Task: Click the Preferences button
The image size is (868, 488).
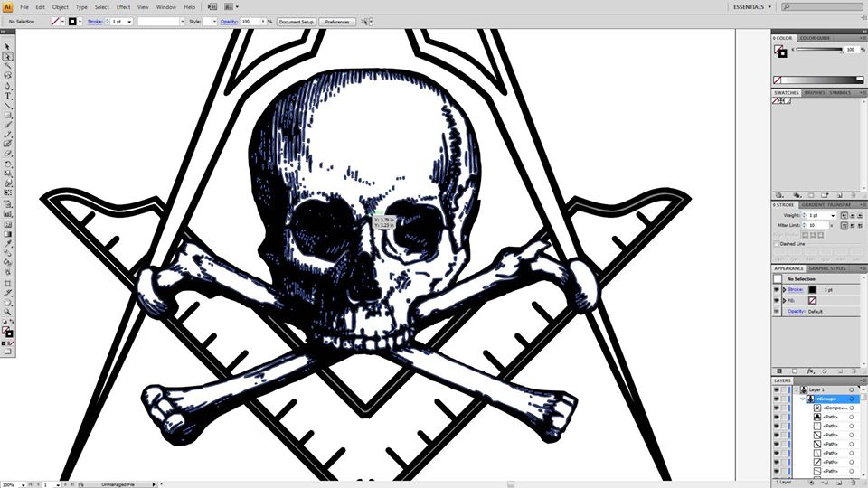Action: click(x=337, y=22)
